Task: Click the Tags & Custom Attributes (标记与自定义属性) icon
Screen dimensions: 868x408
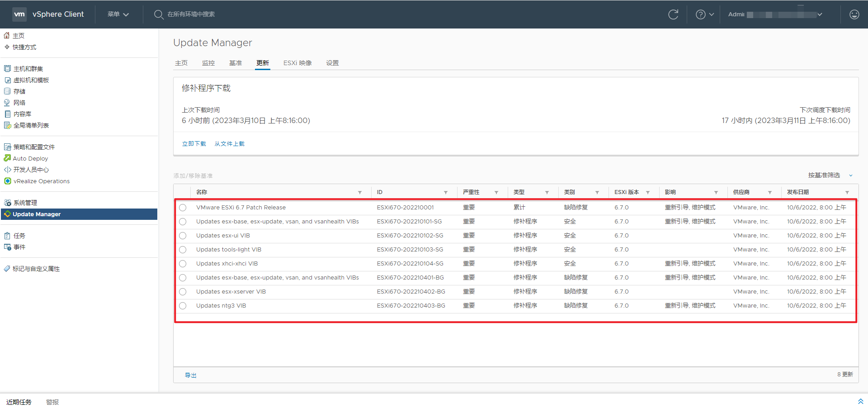Action: 7,269
